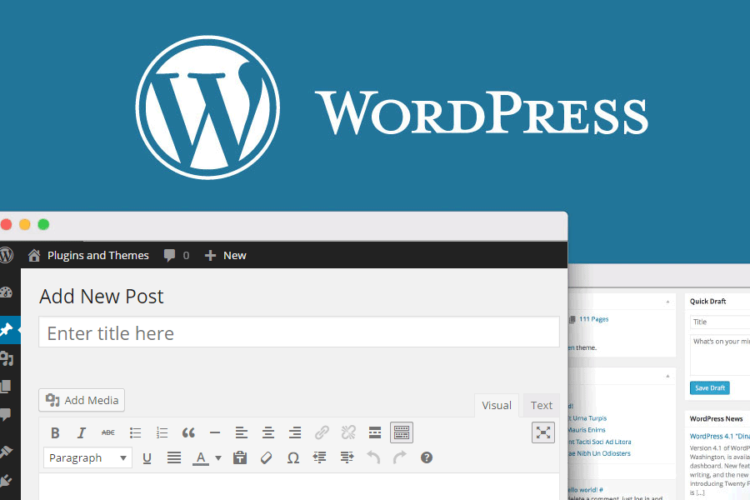Align text right
750x500 pixels.
295,433
